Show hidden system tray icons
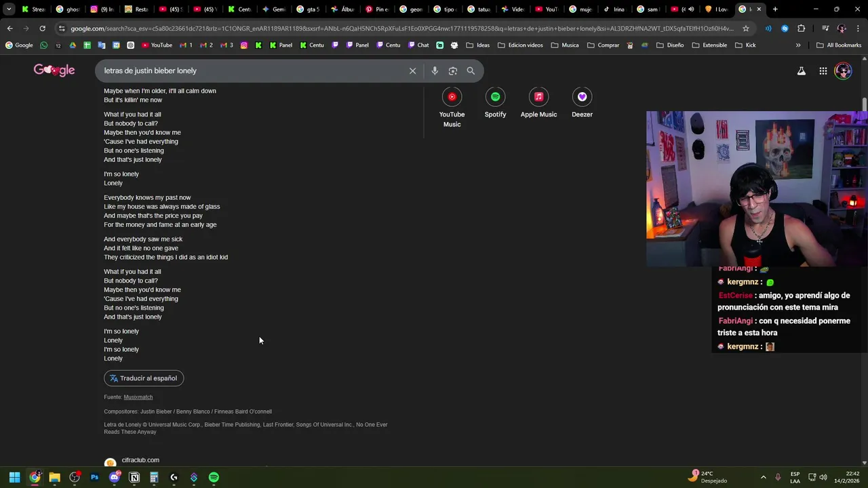 763,477
